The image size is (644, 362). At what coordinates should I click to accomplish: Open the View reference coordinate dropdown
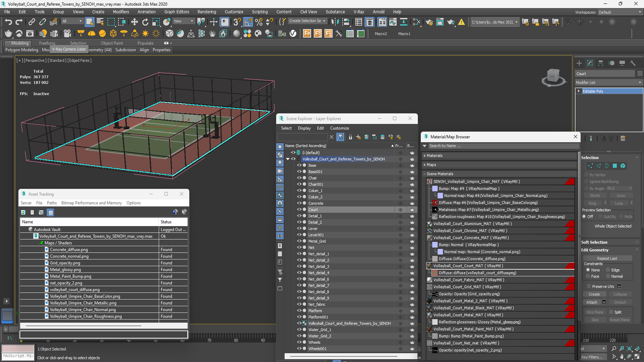pos(183,21)
